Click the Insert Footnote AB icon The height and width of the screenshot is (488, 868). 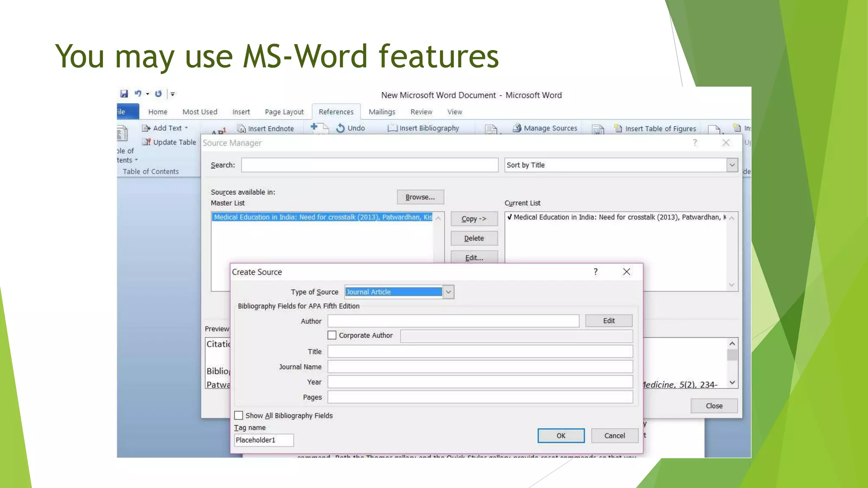(219, 130)
